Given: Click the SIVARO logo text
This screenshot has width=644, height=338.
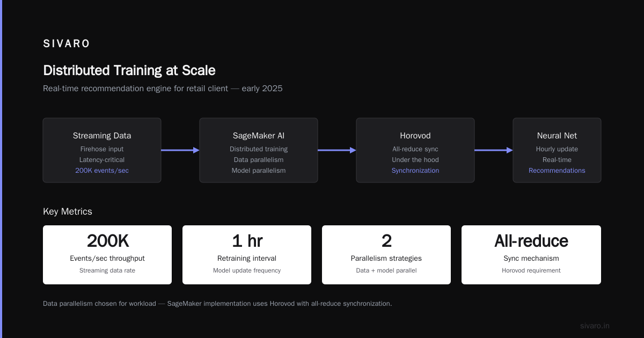Looking at the screenshot, I should [x=67, y=44].
